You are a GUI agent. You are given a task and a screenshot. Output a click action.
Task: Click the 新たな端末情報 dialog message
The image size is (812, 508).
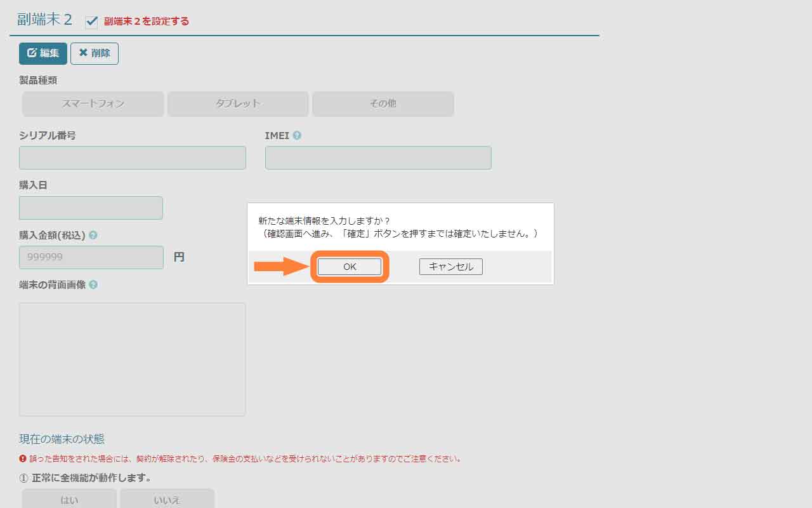coord(398,227)
